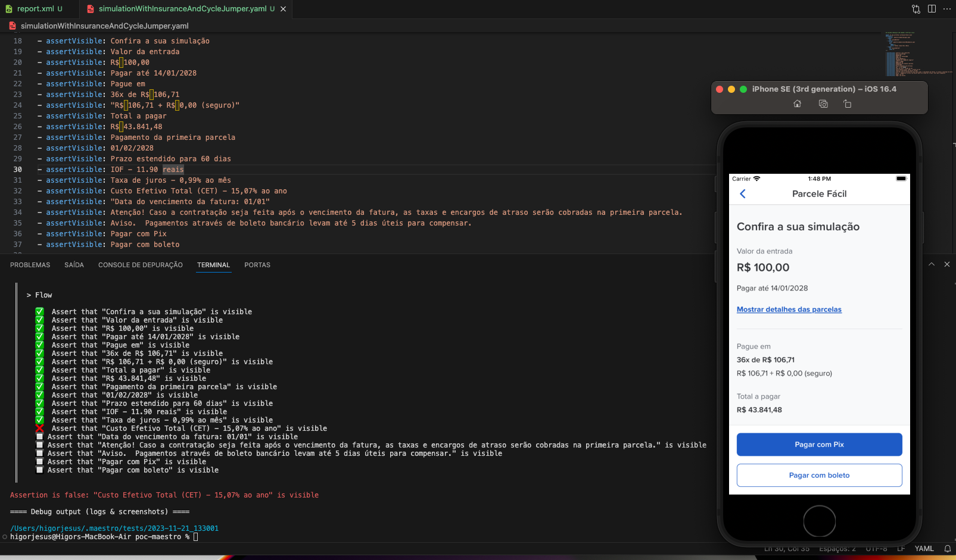
Task: Take a screenshot with the simulator camera icon
Action: coord(823,104)
